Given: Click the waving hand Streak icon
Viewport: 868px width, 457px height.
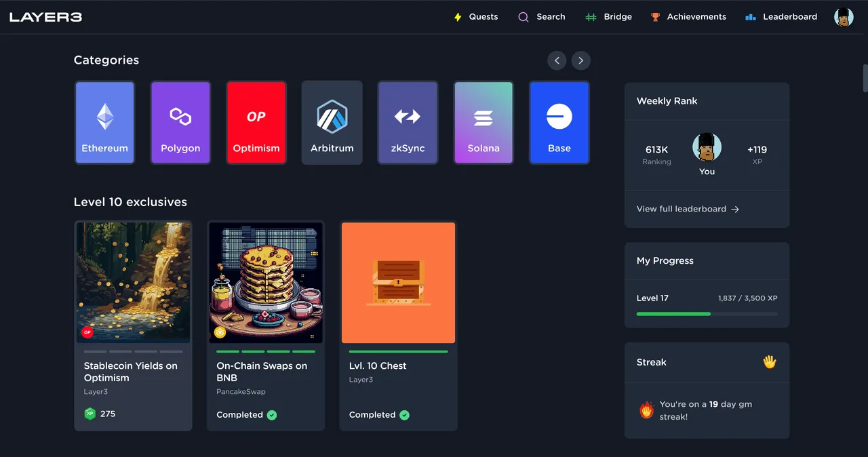Looking at the screenshot, I should coord(770,362).
